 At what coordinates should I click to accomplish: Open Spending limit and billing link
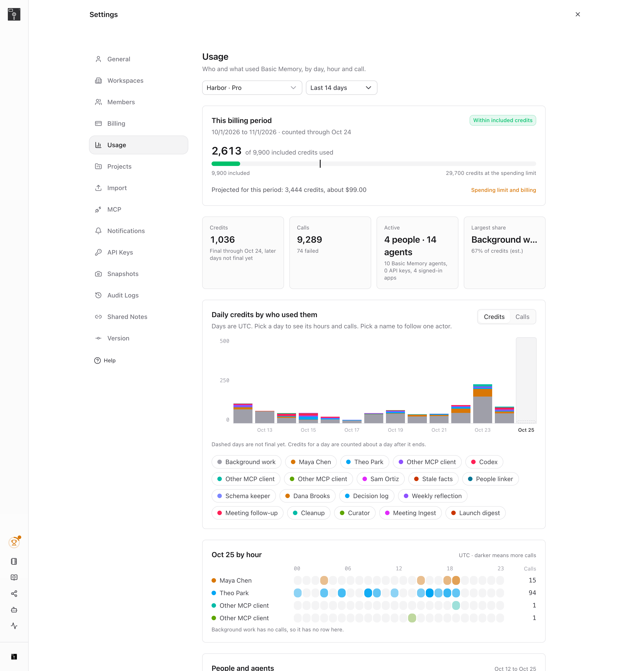tap(503, 190)
